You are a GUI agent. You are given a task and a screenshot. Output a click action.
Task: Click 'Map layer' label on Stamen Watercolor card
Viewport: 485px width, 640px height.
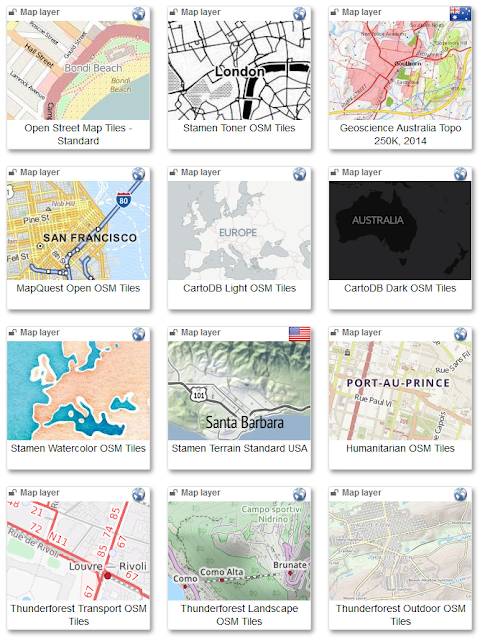[x=40, y=332]
